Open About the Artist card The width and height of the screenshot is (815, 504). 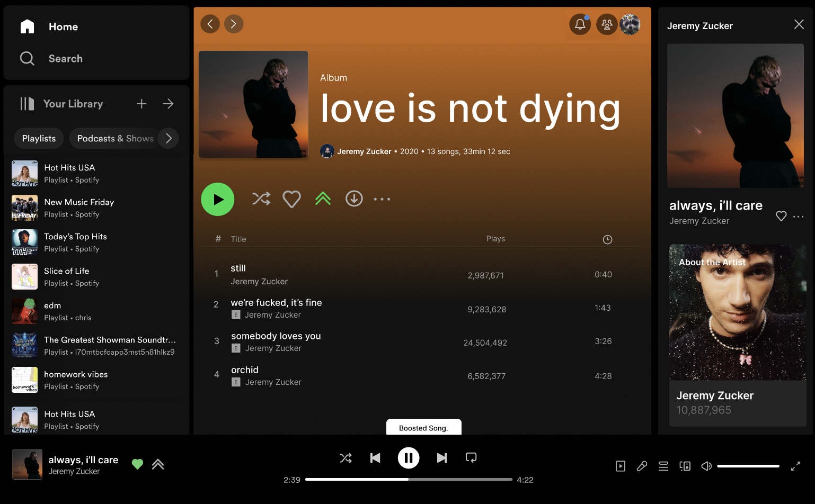[x=738, y=335]
